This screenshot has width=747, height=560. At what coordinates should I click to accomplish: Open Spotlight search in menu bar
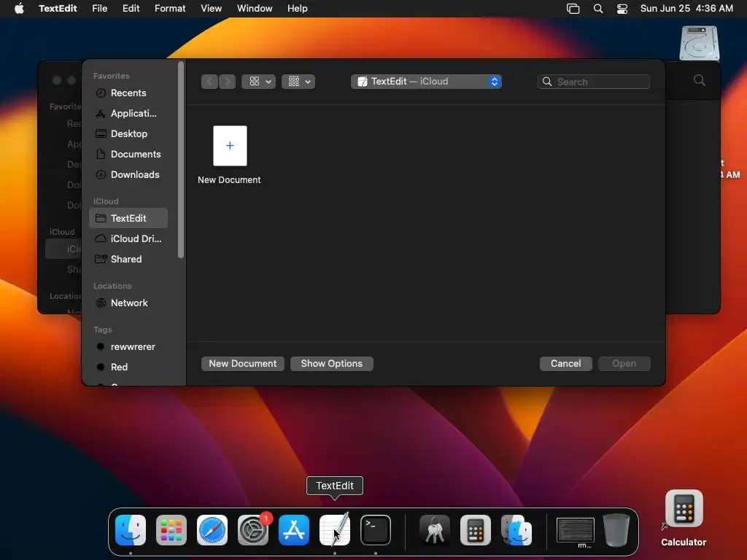[x=598, y=9]
